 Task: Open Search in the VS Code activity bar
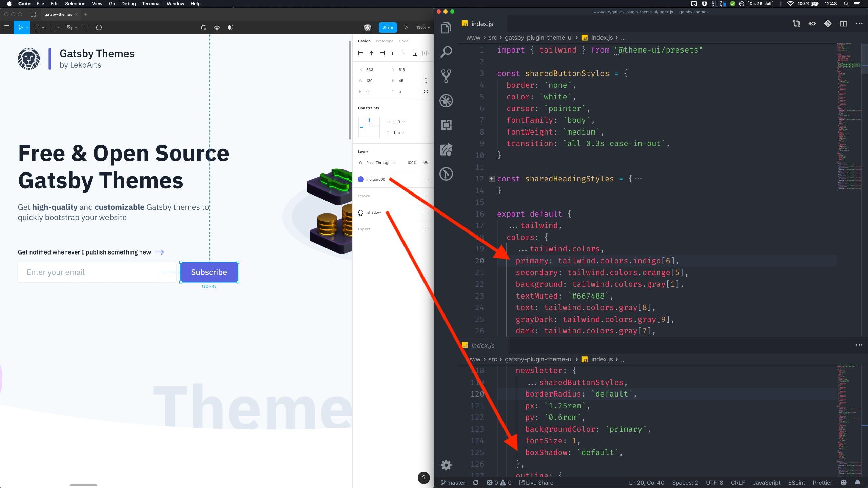(446, 52)
